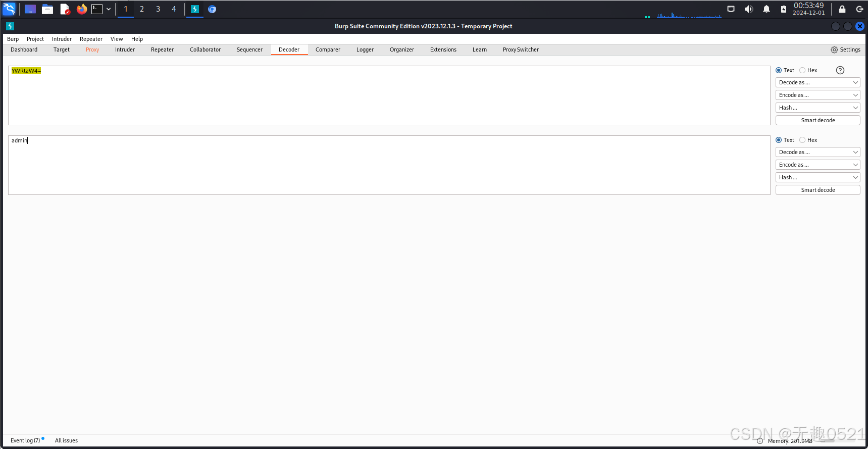Open the volume control in system tray

(748, 9)
